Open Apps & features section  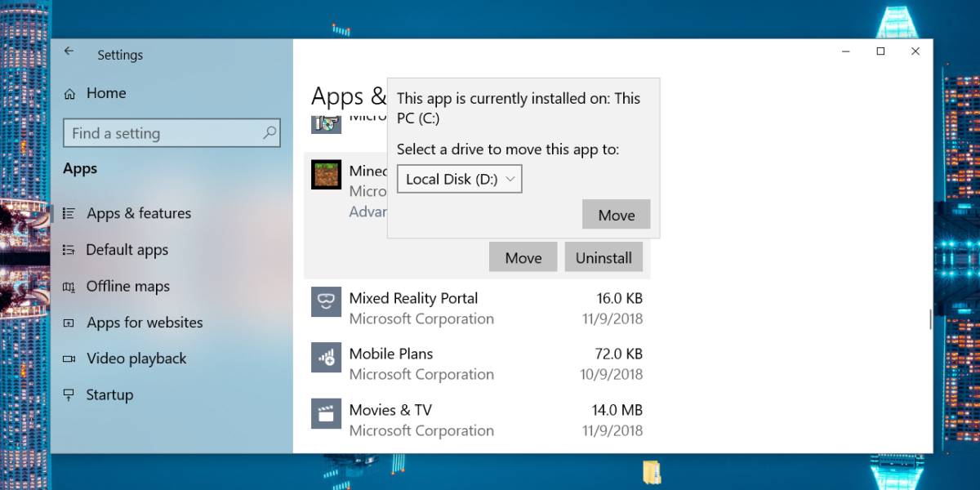[x=139, y=213]
